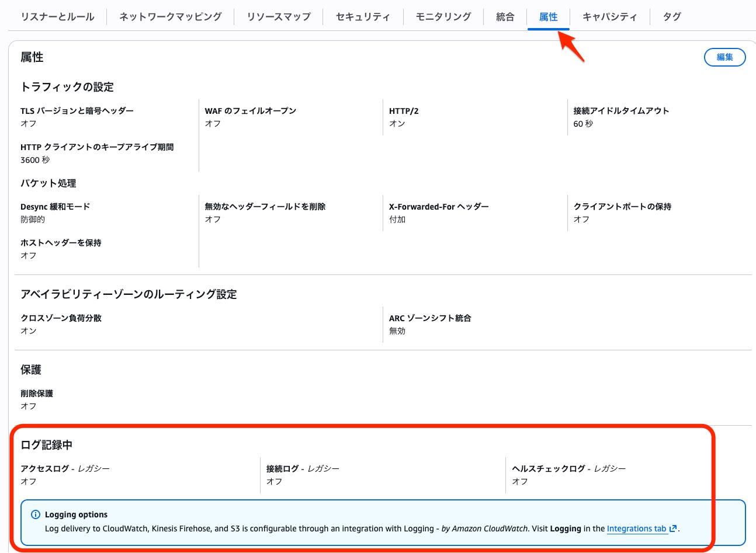Click the ARC ゾーンシフト統合 label
Screen dimensions: 756x553
[x=430, y=318]
